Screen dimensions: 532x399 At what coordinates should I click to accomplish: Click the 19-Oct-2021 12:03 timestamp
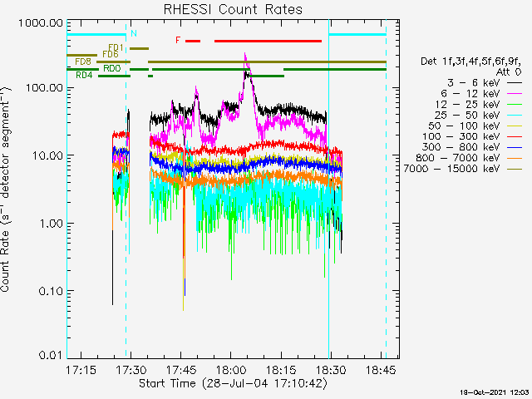(495, 392)
